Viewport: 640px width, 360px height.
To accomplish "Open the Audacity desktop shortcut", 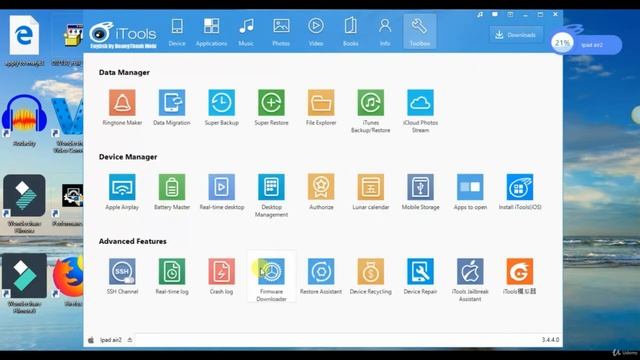I will (x=24, y=120).
